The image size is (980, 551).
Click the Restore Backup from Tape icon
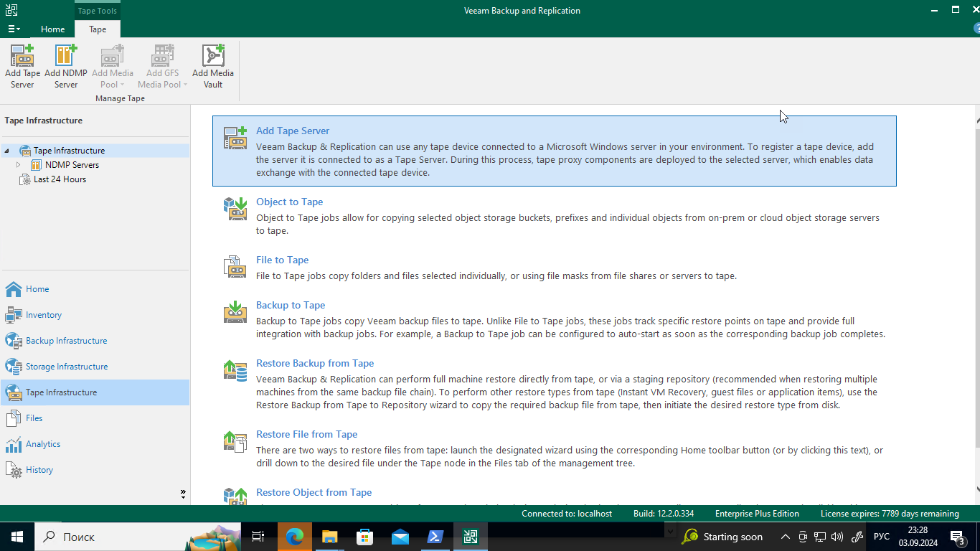click(x=235, y=369)
